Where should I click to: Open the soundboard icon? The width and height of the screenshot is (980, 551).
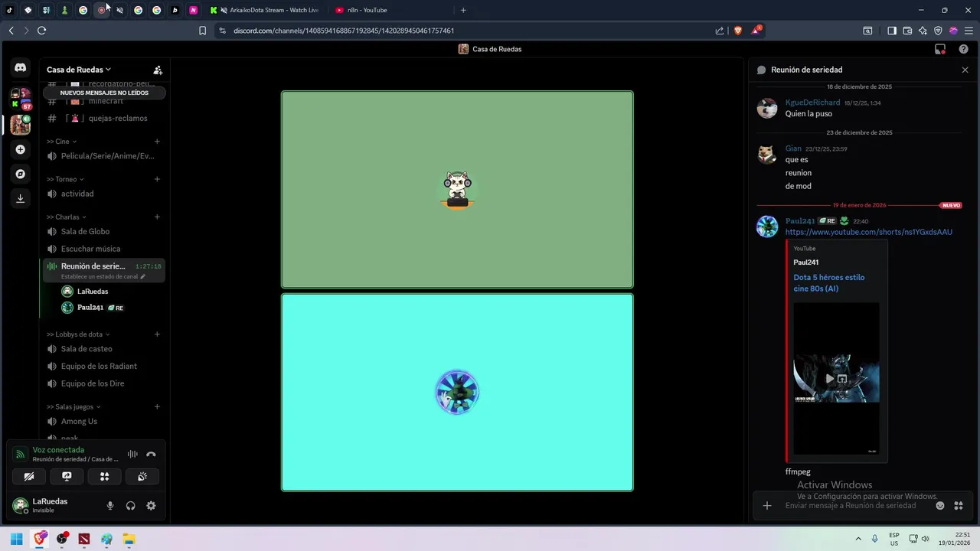point(142,476)
